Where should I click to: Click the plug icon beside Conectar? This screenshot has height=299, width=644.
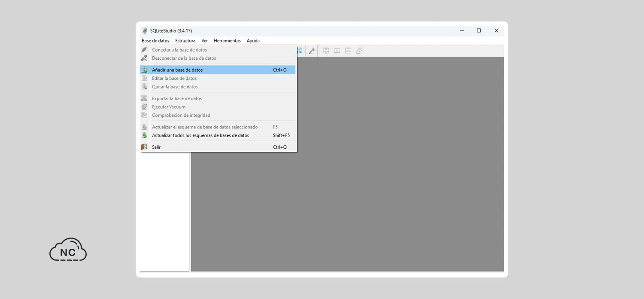coord(144,50)
